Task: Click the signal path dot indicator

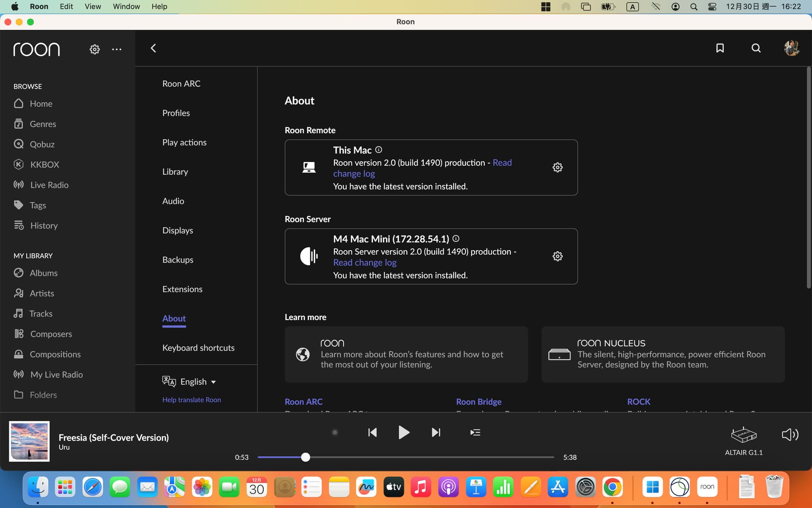Action: [x=335, y=432]
